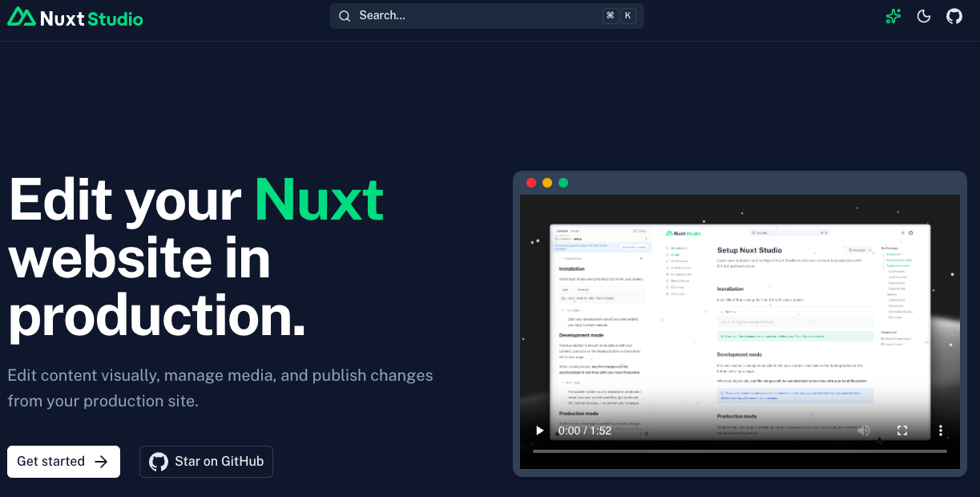Click the arrow icon in Get started button
The image size is (980, 497).
tap(101, 461)
